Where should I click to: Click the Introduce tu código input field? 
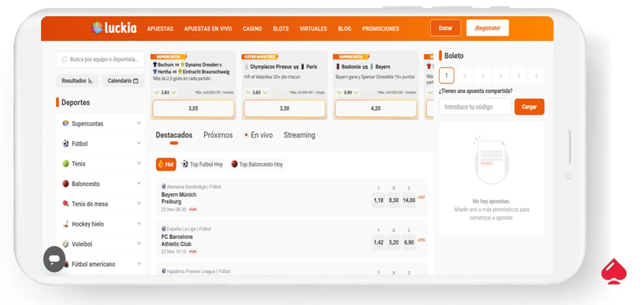(475, 107)
